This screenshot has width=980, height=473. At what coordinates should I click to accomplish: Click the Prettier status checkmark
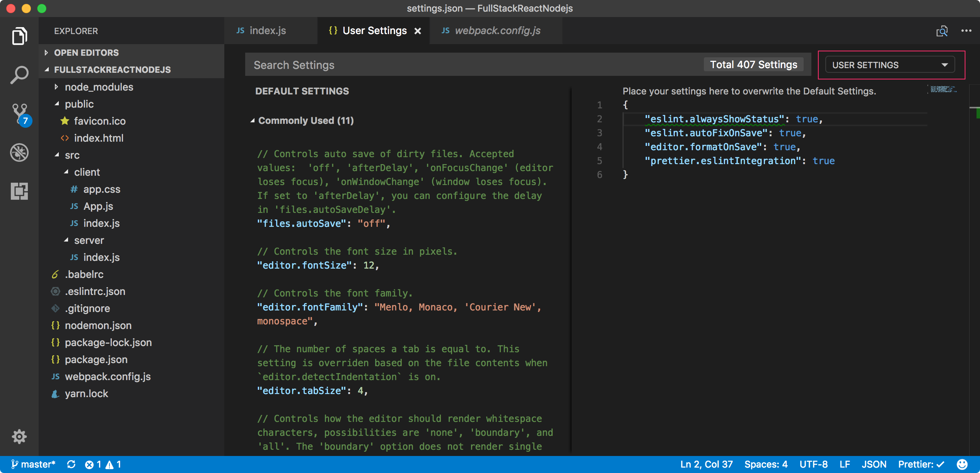click(x=921, y=464)
